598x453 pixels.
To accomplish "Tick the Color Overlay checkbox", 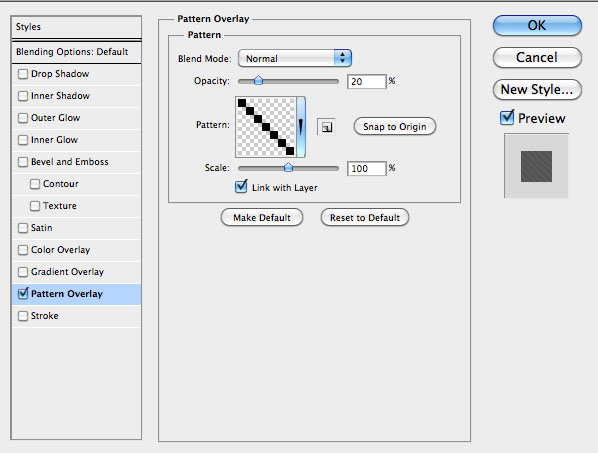I will [x=23, y=250].
